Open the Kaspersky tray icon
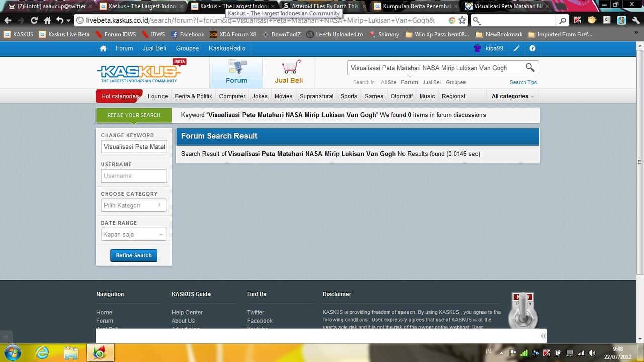 point(547,353)
